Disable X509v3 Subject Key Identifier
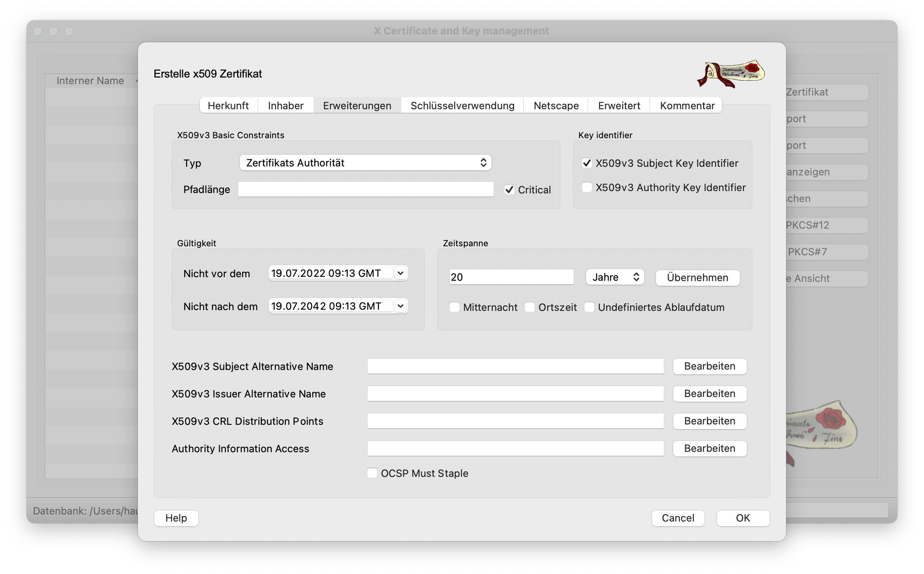Image resolution: width=924 pixels, height=574 pixels. [x=587, y=163]
